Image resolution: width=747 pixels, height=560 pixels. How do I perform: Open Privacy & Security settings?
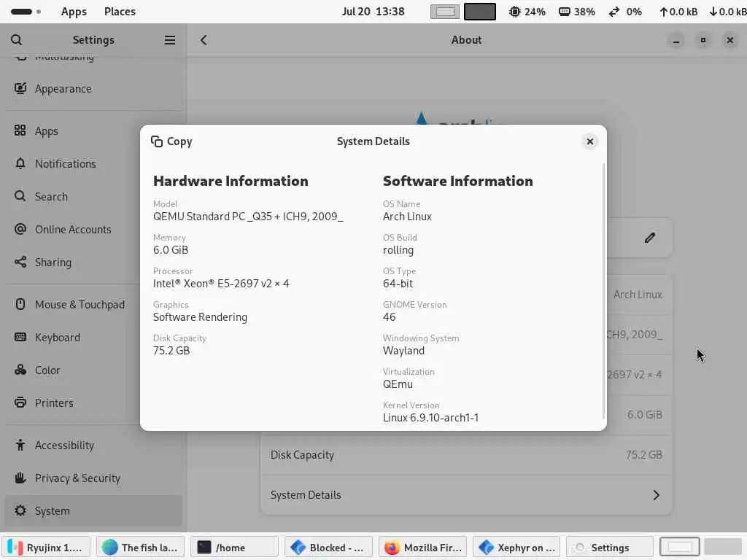(x=93, y=478)
